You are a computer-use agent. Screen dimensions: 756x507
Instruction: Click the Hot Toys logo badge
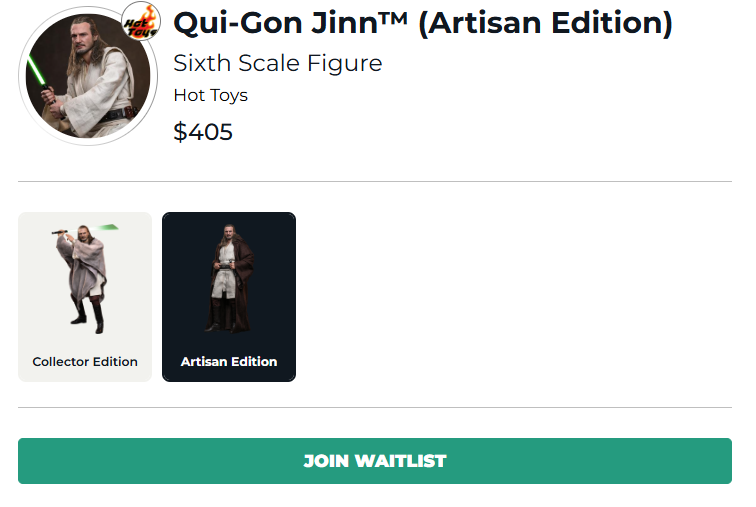(141, 22)
